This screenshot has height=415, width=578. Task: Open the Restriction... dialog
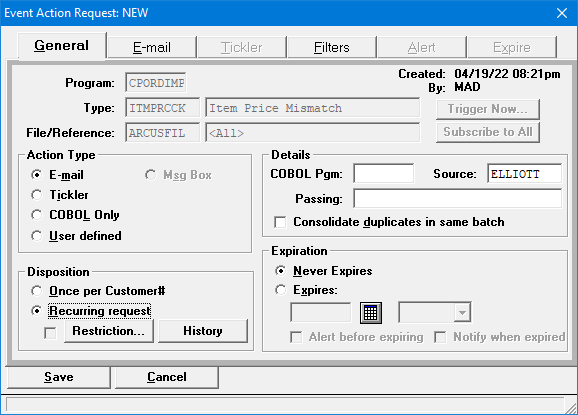point(109,331)
